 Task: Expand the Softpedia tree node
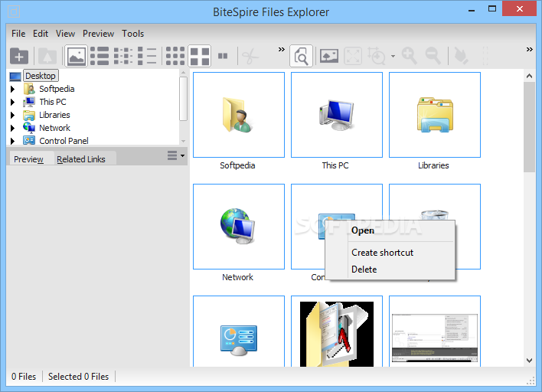coord(13,89)
